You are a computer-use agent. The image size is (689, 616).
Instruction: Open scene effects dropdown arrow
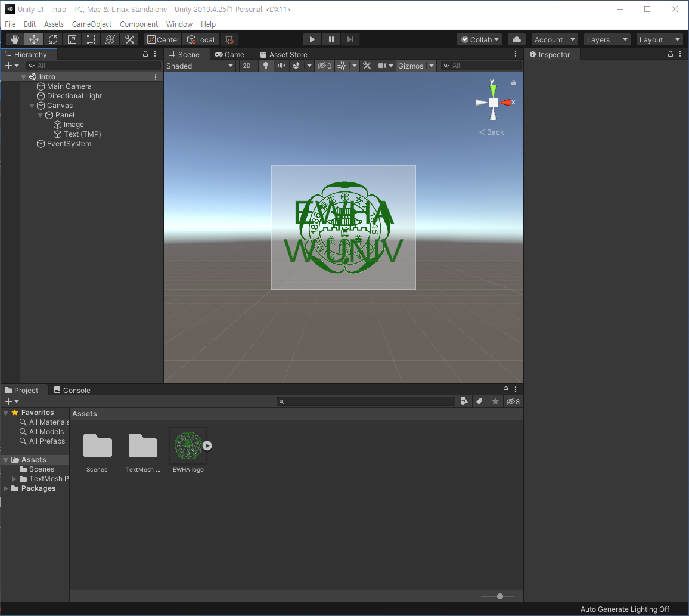[x=309, y=66]
